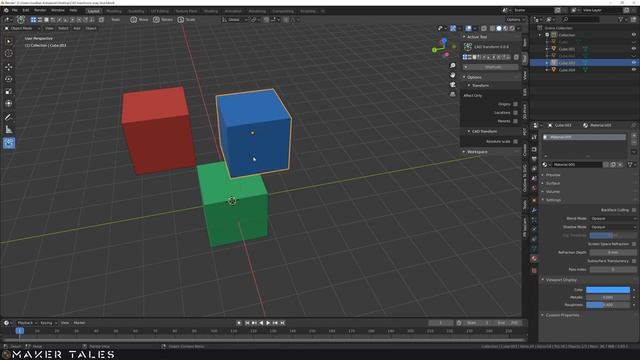Viewport: 640px width, 360px height.
Task: Click the viewport zoom magnifier icon
Action: [453, 66]
